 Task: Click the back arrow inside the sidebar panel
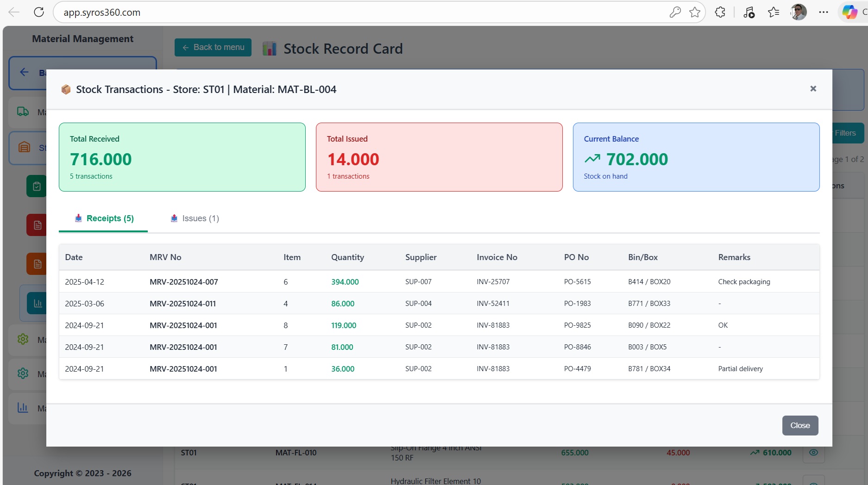pos(24,72)
